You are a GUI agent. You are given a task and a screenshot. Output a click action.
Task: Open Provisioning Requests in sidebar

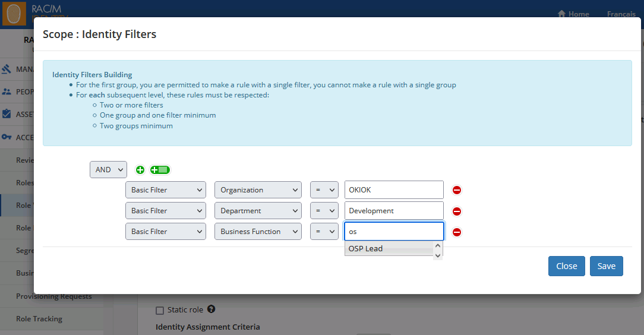(54, 296)
